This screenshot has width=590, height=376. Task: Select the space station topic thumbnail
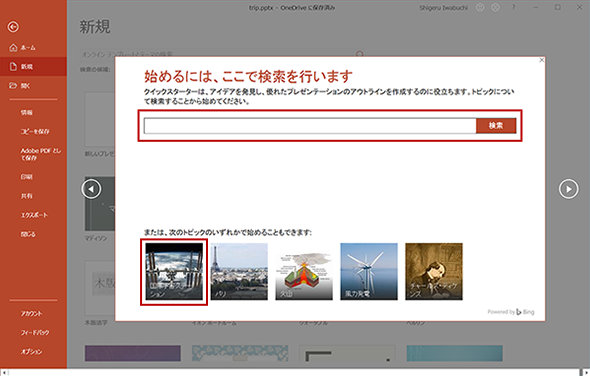point(174,271)
